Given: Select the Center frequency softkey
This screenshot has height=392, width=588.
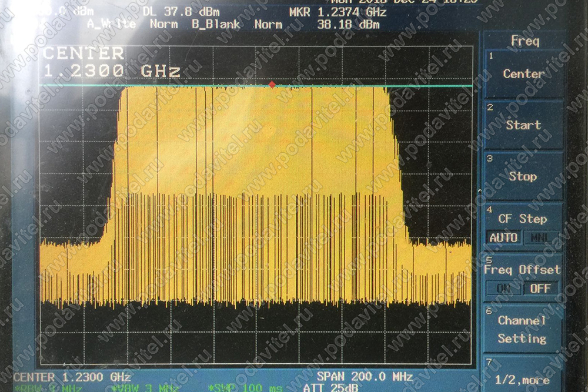Looking at the screenshot, I should pos(524,73).
